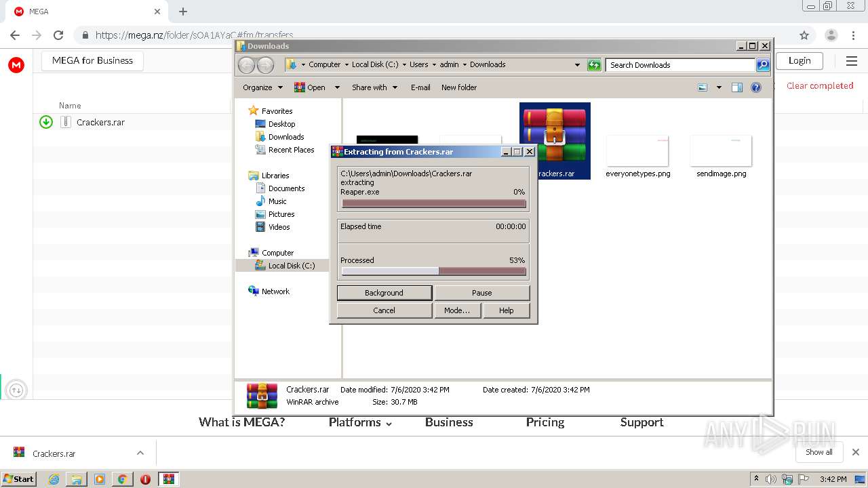Open the Explorer help icon
Image resolution: width=868 pixels, height=488 pixels.
pyautogui.click(x=756, y=87)
